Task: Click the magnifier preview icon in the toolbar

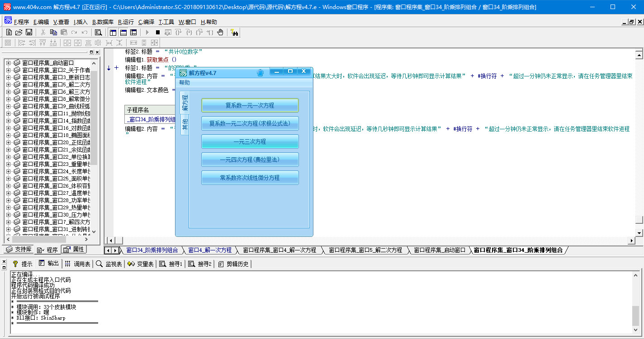Action: 98,32
